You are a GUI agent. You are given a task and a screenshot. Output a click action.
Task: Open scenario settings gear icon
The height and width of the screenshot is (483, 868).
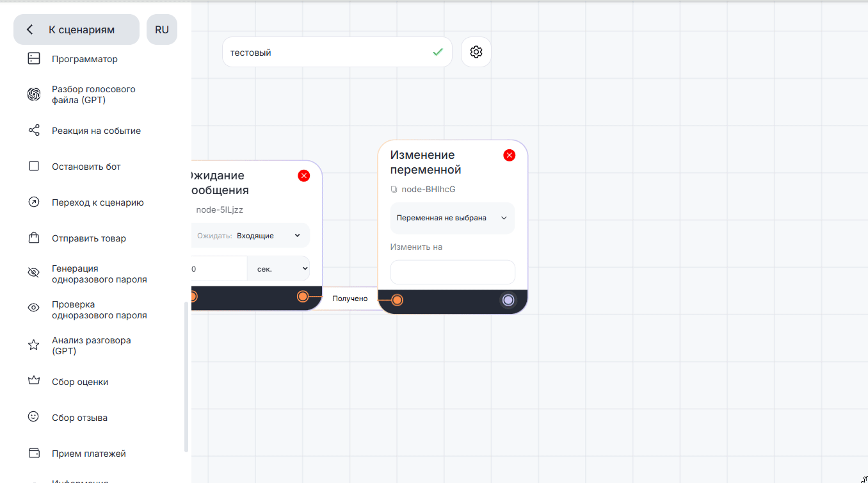tap(476, 52)
